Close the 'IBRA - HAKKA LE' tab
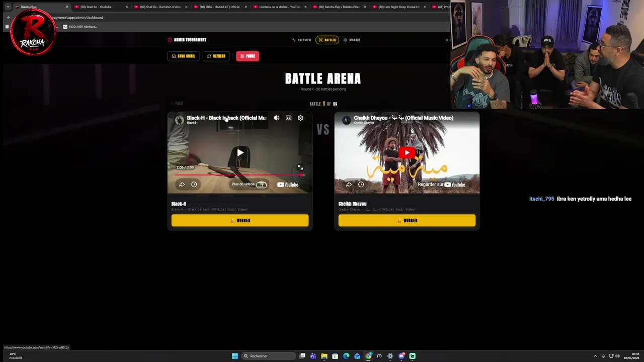The width and height of the screenshot is (644, 362). coord(246,7)
